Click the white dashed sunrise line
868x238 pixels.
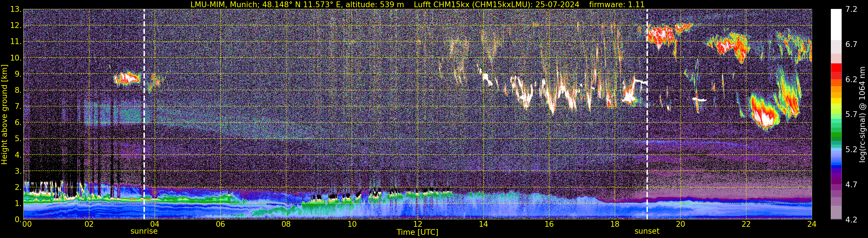pos(144,114)
